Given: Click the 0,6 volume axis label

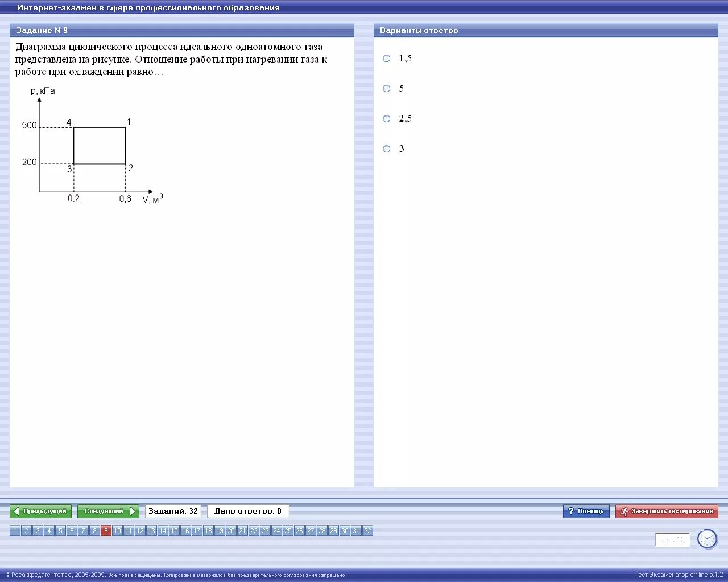Looking at the screenshot, I should (125, 198).
